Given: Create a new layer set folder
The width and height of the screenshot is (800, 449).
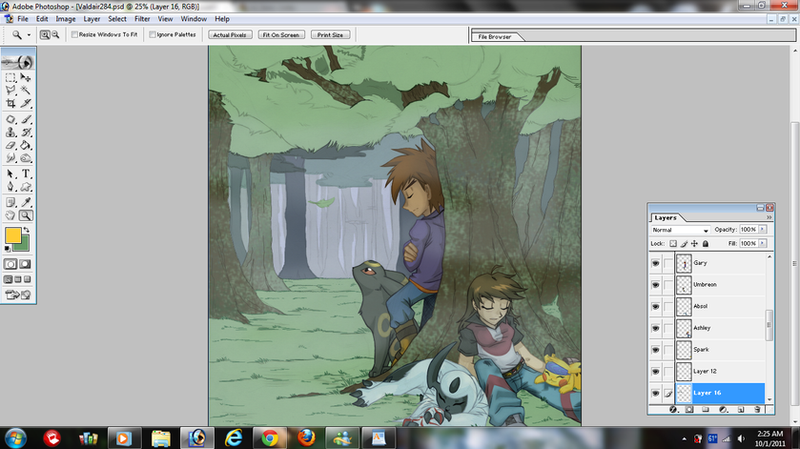Looking at the screenshot, I should coord(706,409).
